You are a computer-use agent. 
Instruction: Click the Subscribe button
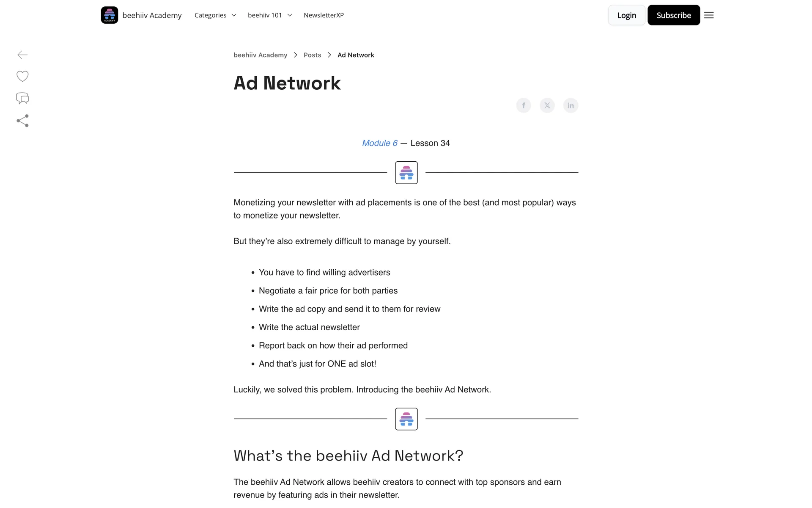(674, 15)
